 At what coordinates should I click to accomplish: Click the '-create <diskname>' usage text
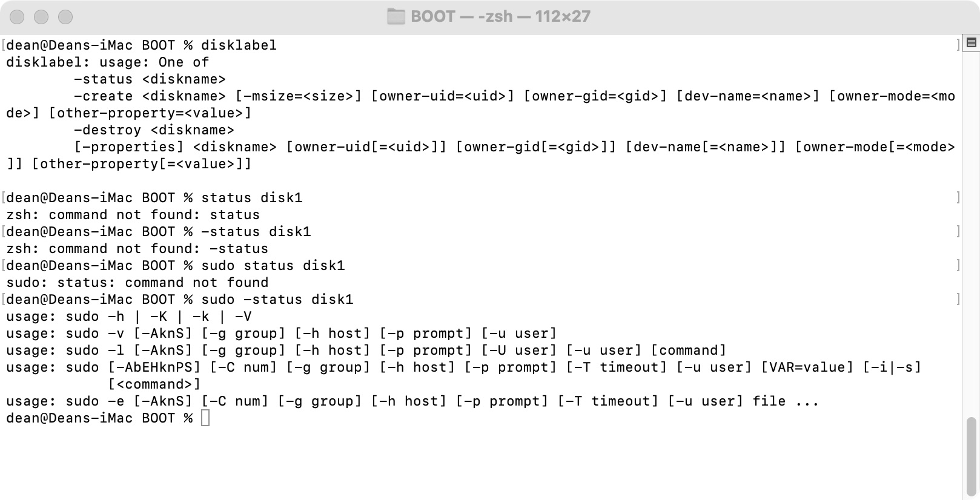(x=150, y=96)
